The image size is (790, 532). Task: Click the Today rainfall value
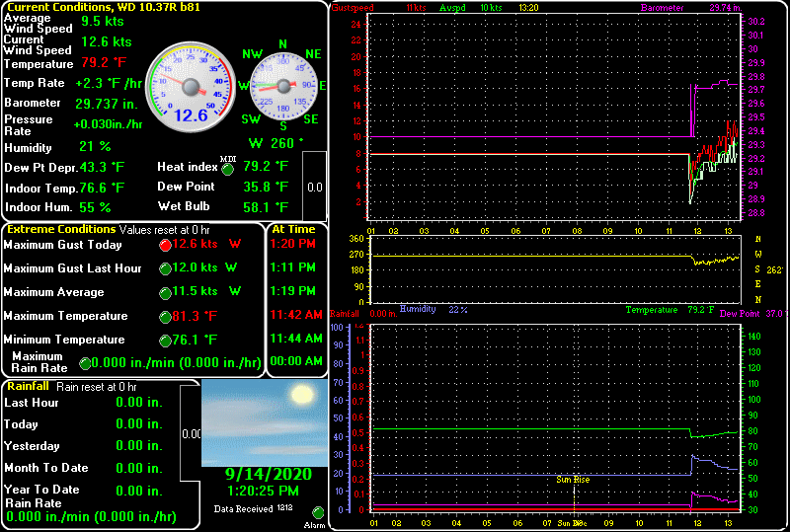tap(139, 423)
